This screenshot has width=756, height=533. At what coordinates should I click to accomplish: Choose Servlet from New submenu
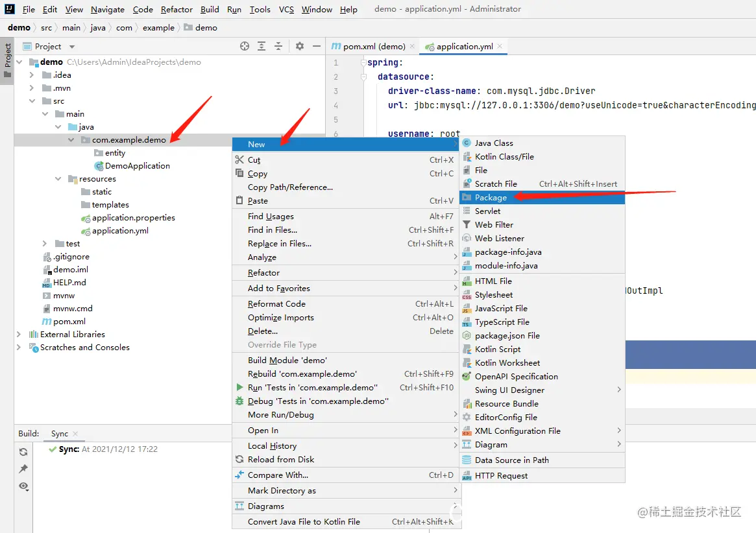click(542, 211)
